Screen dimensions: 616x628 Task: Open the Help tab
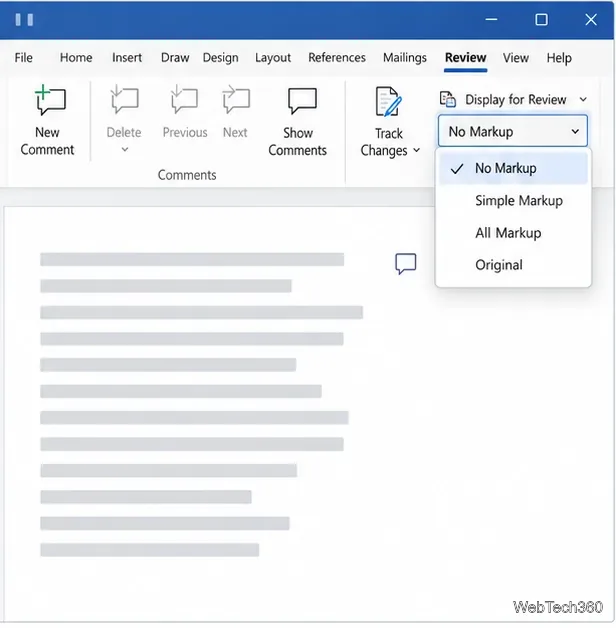click(x=559, y=58)
